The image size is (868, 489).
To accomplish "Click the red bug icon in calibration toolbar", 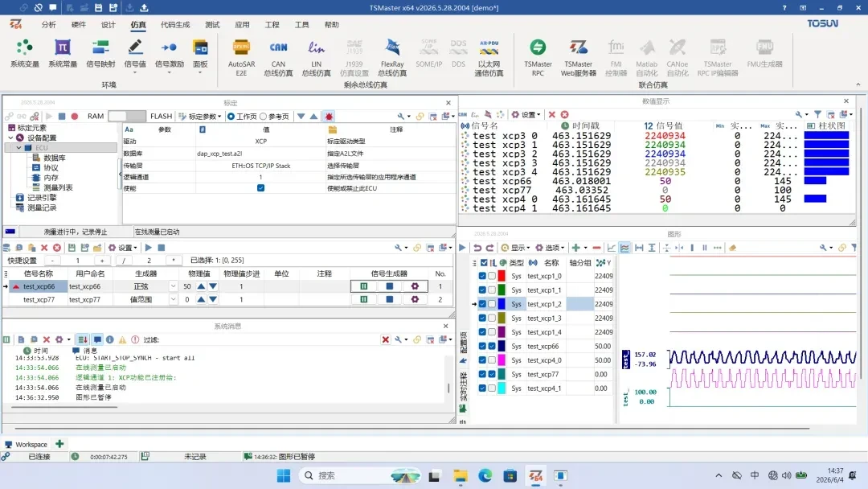I will pos(329,117).
